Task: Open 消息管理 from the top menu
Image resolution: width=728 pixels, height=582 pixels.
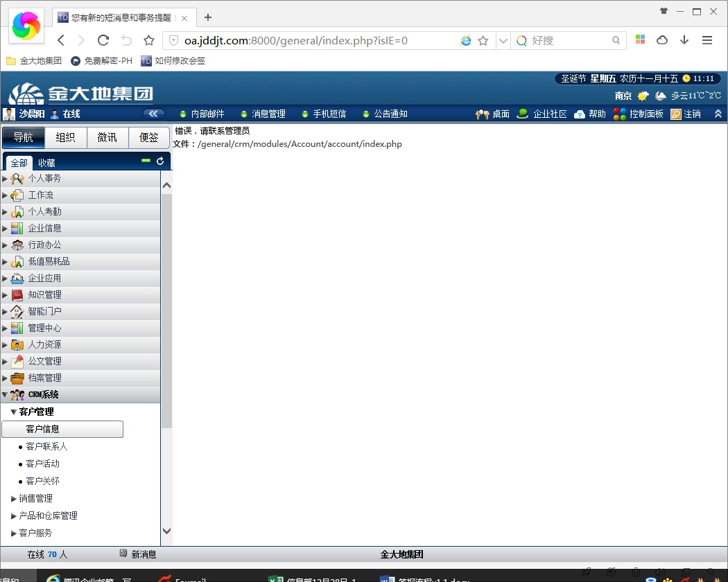Action: [263, 114]
